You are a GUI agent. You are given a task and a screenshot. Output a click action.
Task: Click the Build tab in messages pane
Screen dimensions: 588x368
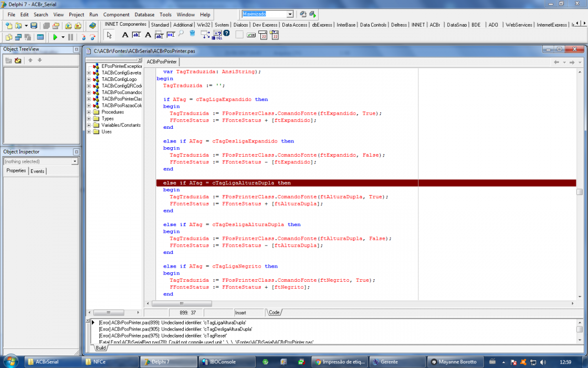click(100, 347)
